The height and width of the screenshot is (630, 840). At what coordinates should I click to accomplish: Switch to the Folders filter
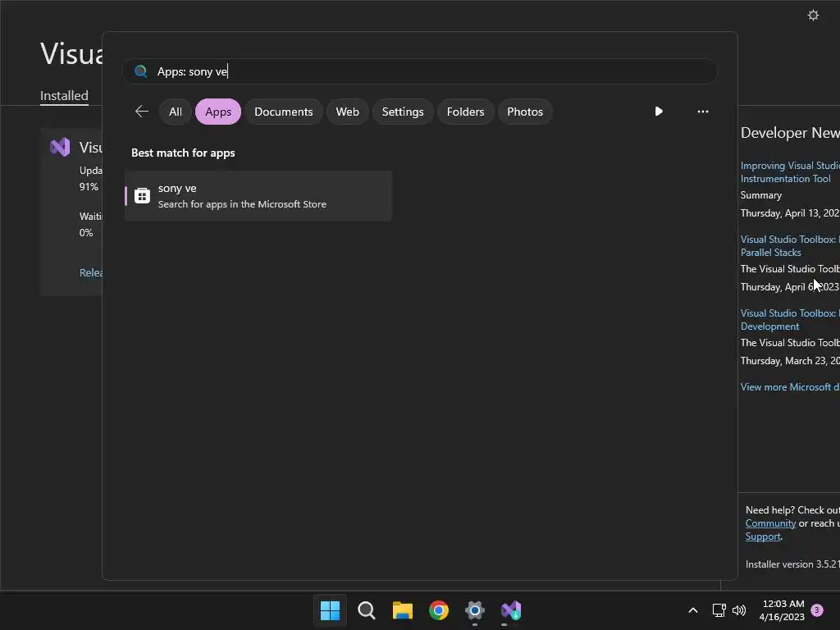(466, 112)
